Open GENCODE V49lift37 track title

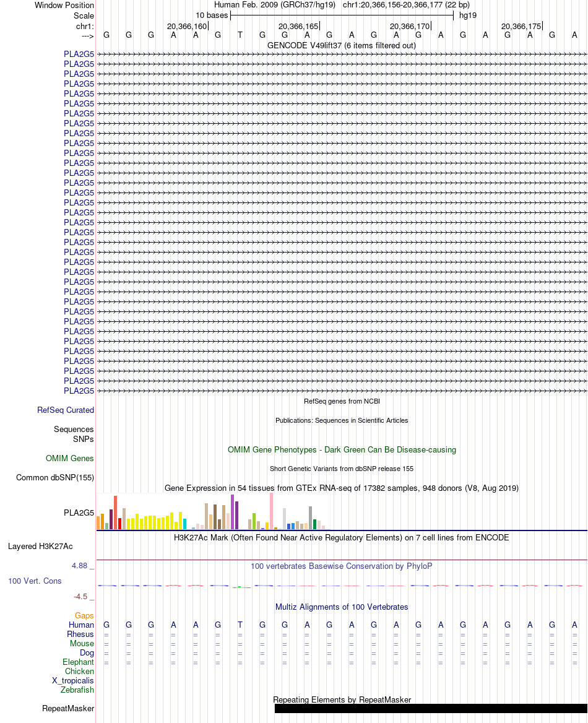coord(341,46)
